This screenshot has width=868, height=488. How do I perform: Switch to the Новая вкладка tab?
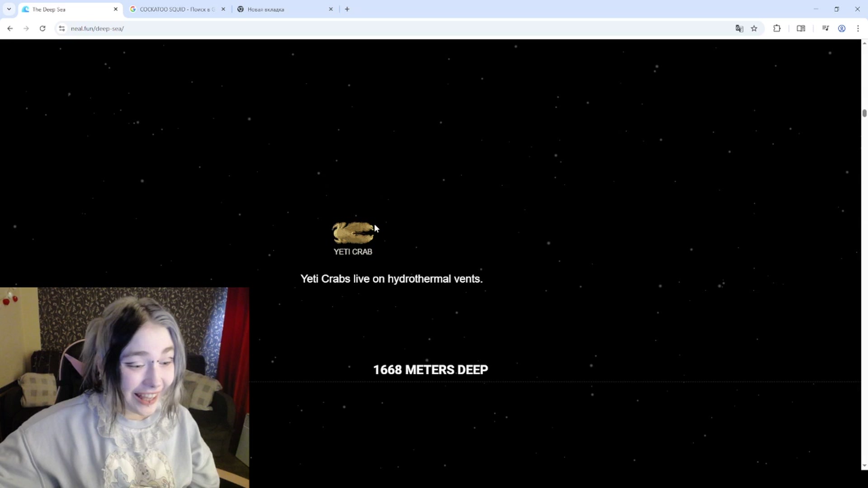[x=285, y=9]
